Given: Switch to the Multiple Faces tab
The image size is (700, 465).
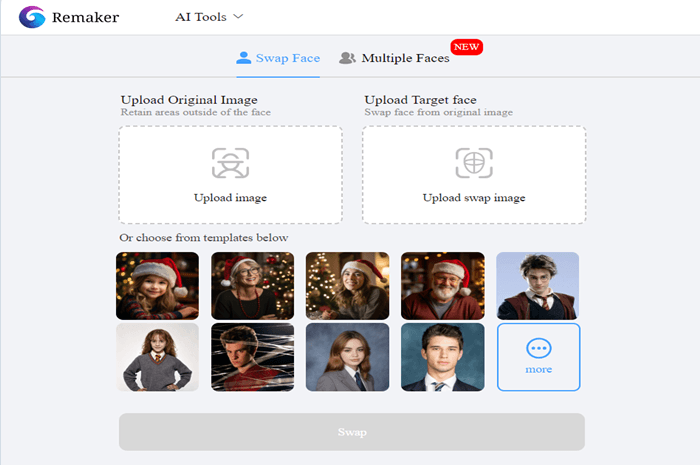Looking at the screenshot, I should point(394,58).
